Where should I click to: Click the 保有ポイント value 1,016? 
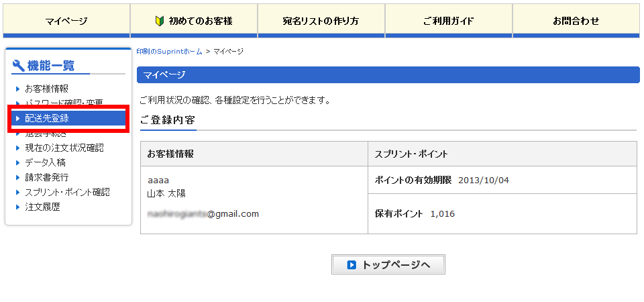(x=442, y=214)
